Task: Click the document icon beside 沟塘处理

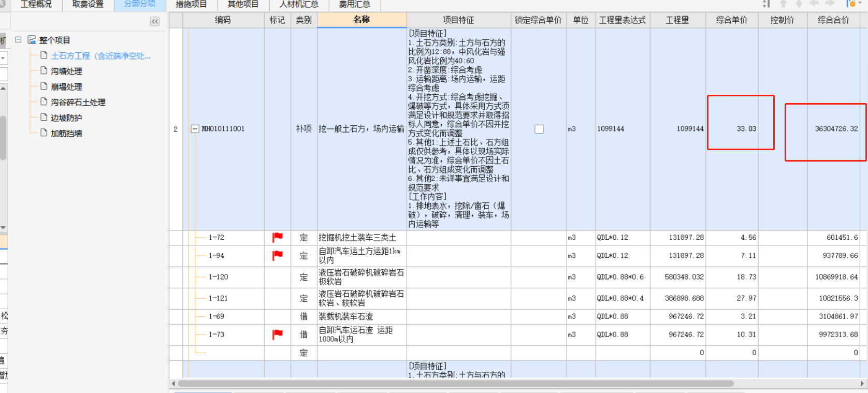Action: 44,70
